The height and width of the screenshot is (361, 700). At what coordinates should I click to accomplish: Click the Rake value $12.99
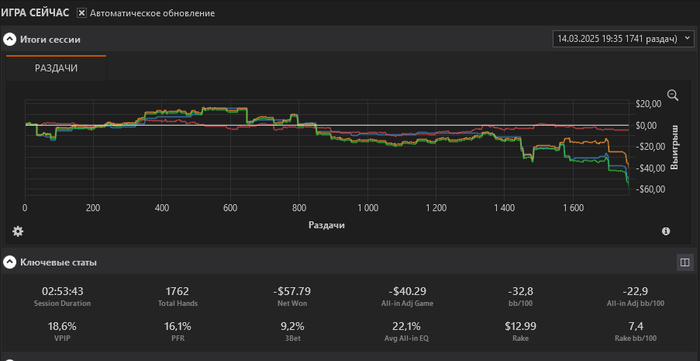(521, 326)
